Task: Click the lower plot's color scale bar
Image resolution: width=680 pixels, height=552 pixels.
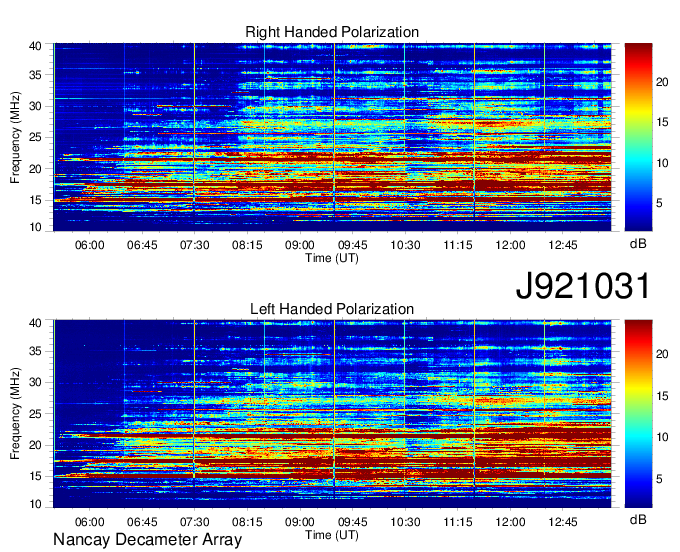Action: 638,414
